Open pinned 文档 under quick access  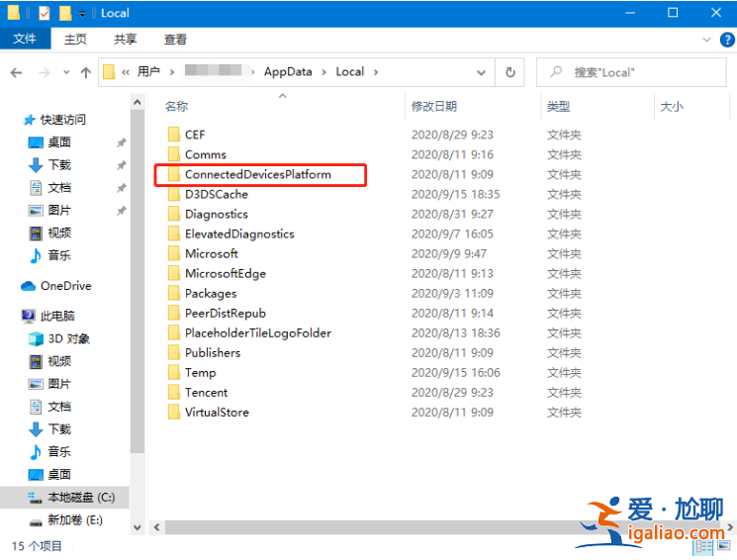tap(59, 188)
